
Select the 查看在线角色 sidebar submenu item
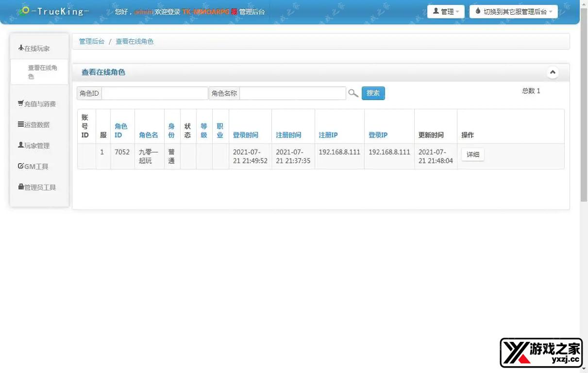[42, 72]
